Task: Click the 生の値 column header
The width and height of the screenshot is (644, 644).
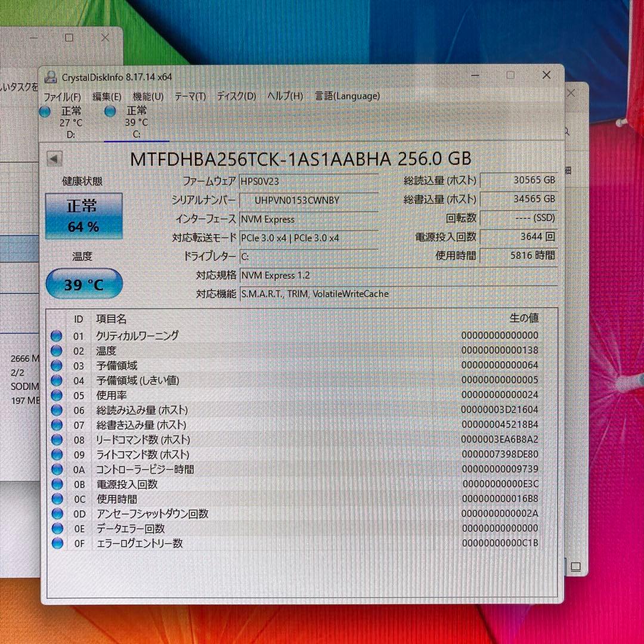Action: click(x=524, y=319)
